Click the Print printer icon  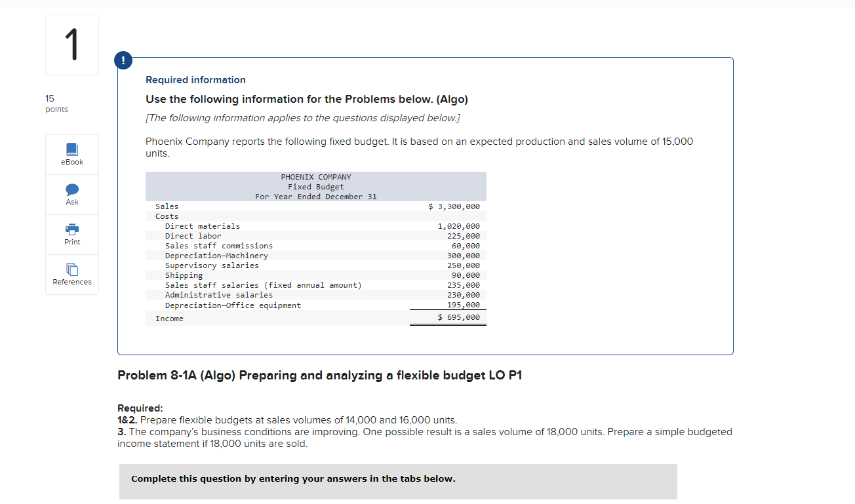click(72, 229)
